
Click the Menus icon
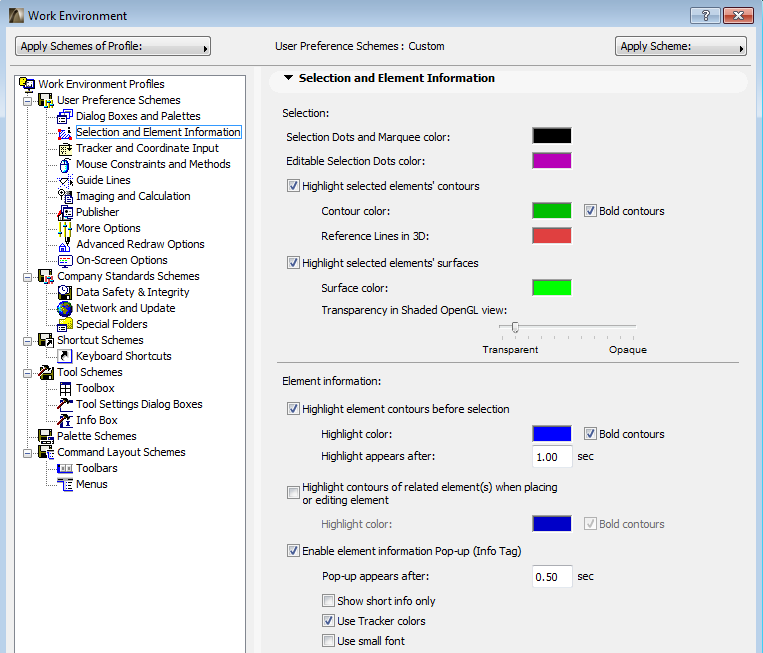click(x=65, y=485)
